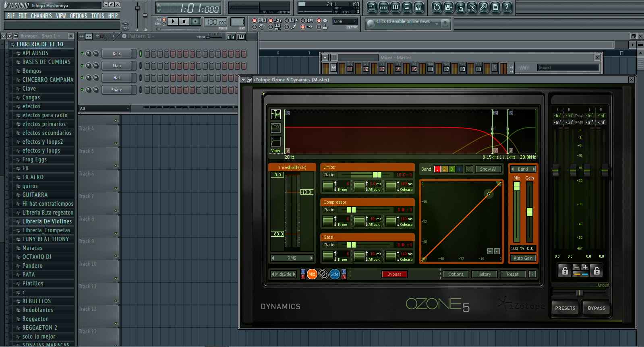The height and width of the screenshot is (347, 644).
Task: Open the CHANNELS menu
Action: [41, 16]
